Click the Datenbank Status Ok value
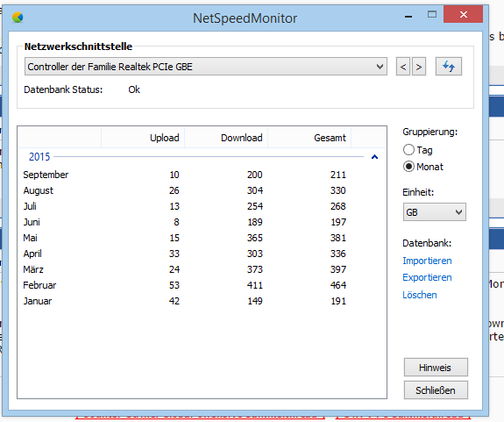 134,89
